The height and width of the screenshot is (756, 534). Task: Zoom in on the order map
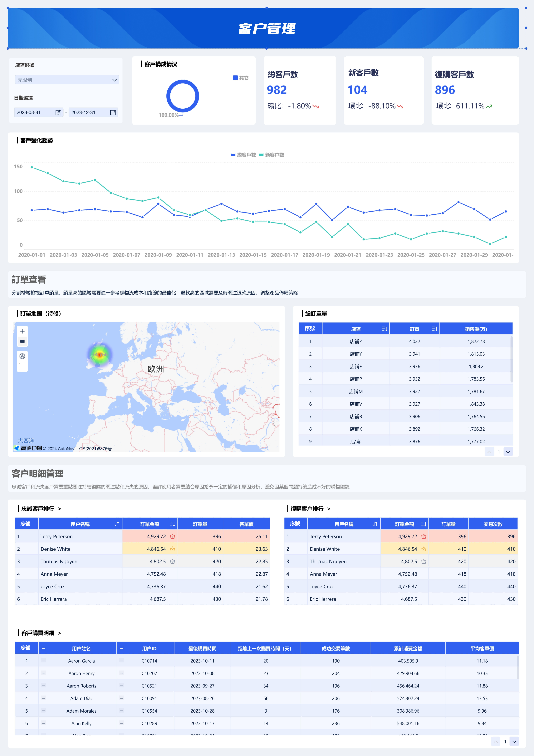(x=22, y=331)
